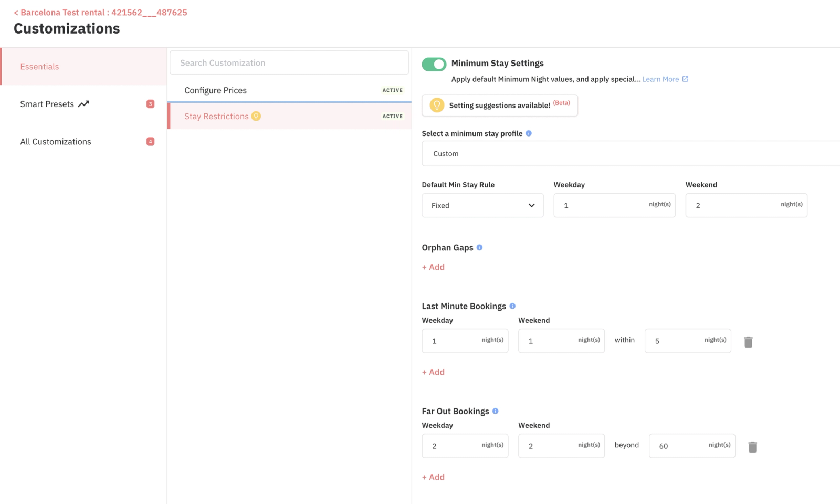The width and height of the screenshot is (840, 504).
Task: Toggle the Minimum Stay Settings switch
Action: pyautogui.click(x=434, y=64)
